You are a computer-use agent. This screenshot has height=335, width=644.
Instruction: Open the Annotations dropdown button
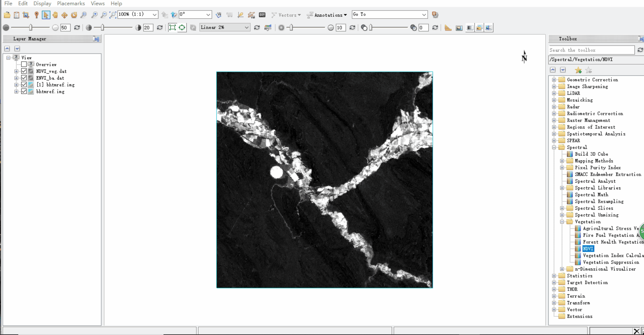(x=327, y=15)
